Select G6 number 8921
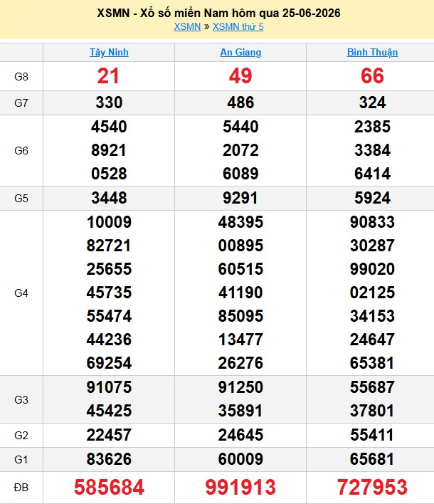Viewport: 434px width, 504px height. pos(109,150)
